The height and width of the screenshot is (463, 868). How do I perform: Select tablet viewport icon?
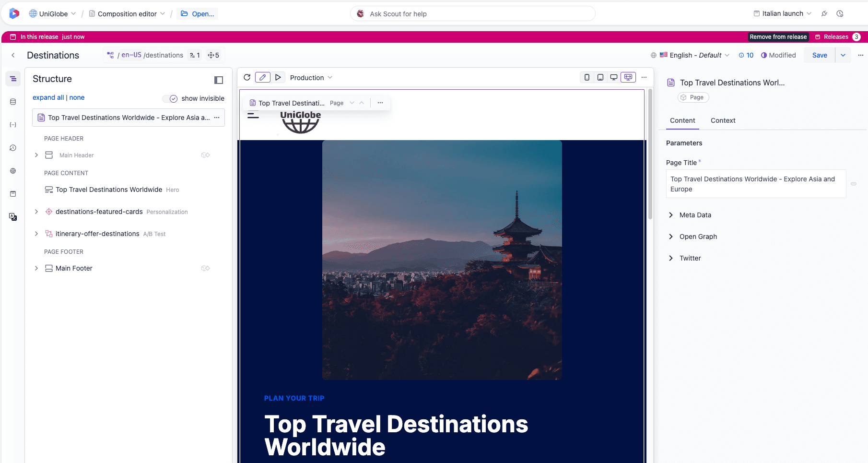[x=600, y=77]
